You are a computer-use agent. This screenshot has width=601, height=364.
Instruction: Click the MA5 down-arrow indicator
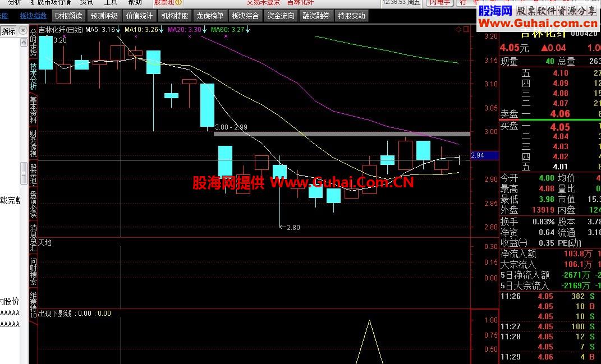(118, 30)
